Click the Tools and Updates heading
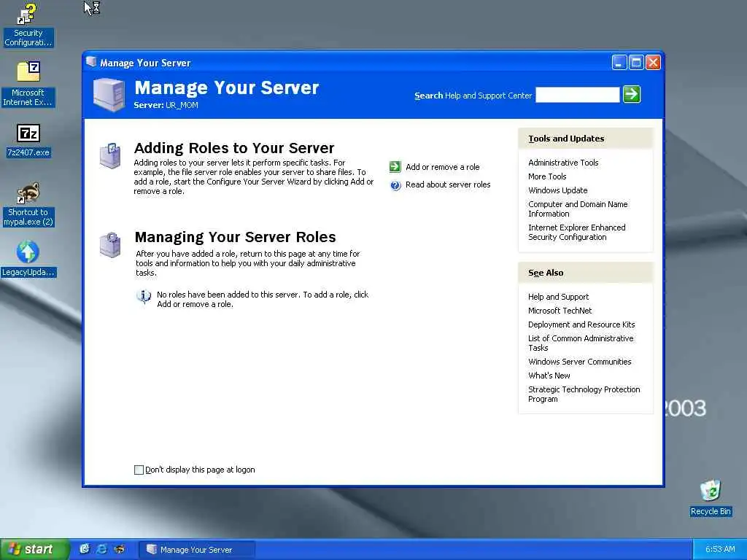Screen dimensions: 747x560 click(x=566, y=139)
